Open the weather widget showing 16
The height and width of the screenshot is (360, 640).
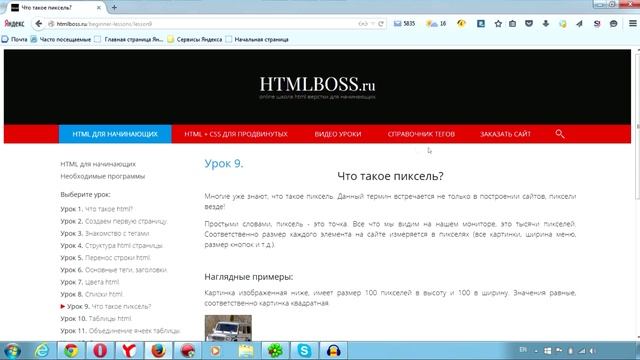436,24
